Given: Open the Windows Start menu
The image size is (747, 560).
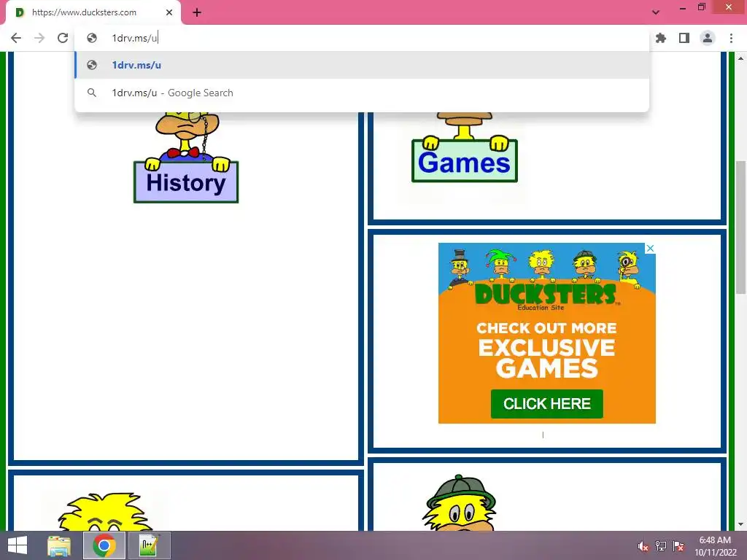Looking at the screenshot, I should pos(18,545).
